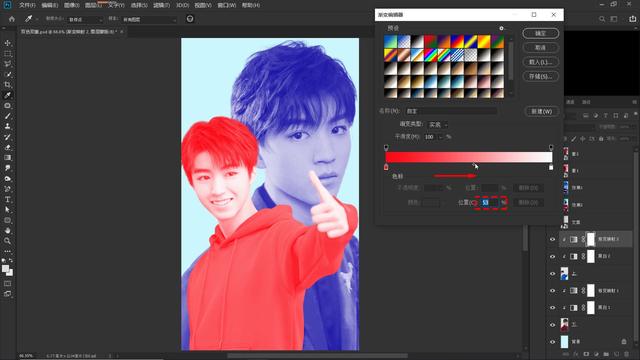
Task: Click the 渐变映射 2 layer mask thumbnail
Action: pos(591,240)
